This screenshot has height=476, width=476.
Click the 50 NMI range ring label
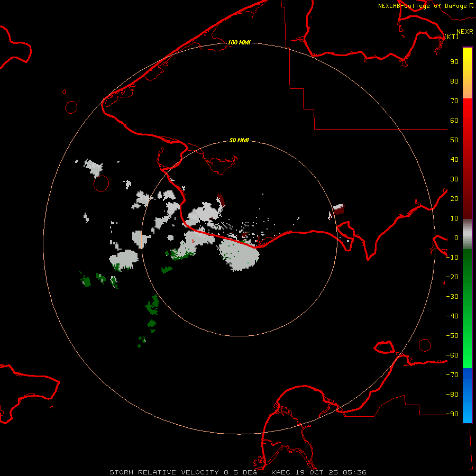click(239, 140)
